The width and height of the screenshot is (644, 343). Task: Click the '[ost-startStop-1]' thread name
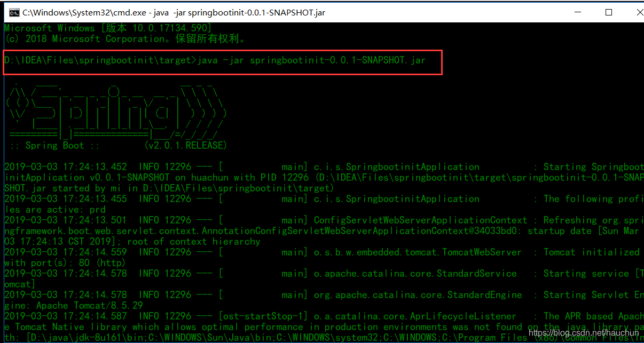point(263,316)
